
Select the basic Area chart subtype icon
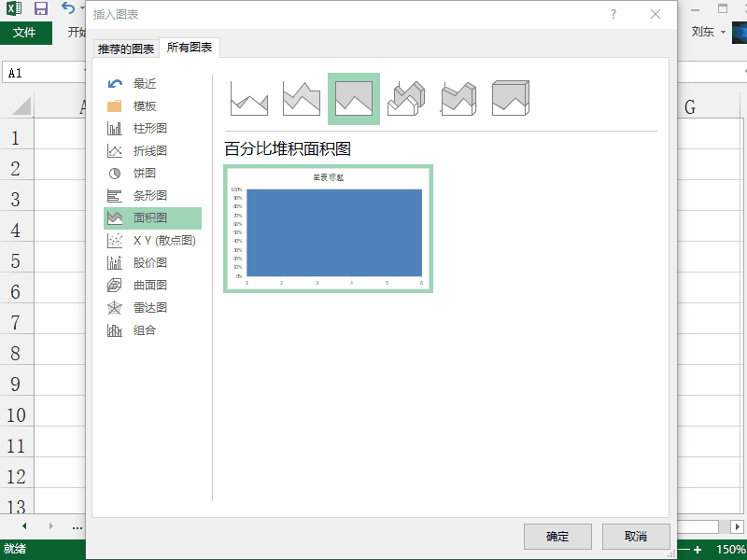(x=249, y=99)
